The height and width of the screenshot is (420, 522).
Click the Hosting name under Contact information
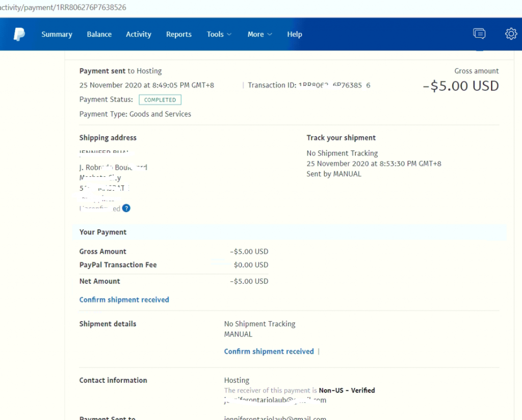237,380
